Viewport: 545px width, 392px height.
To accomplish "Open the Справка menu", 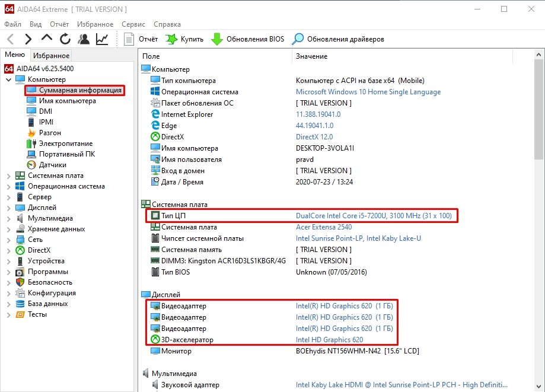I will pyautogui.click(x=167, y=24).
